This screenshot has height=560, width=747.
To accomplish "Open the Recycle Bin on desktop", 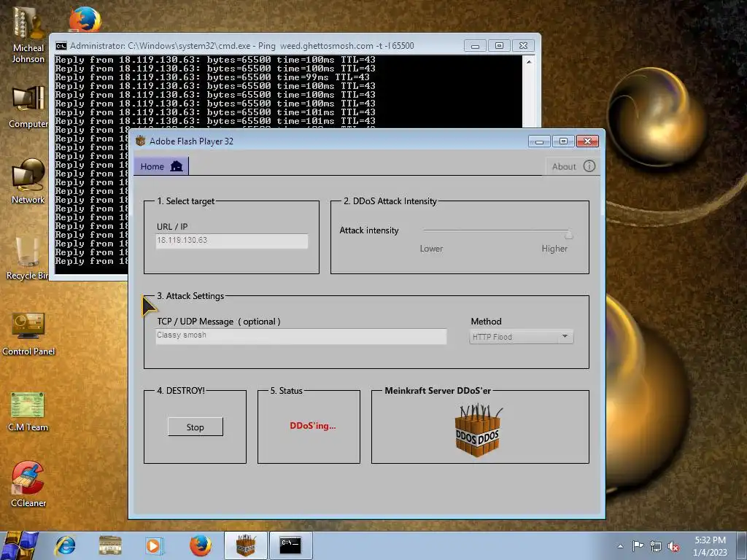I will (27, 257).
